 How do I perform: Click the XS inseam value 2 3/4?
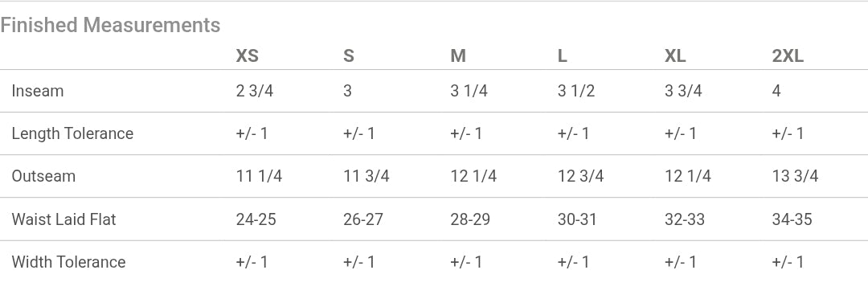point(255,91)
